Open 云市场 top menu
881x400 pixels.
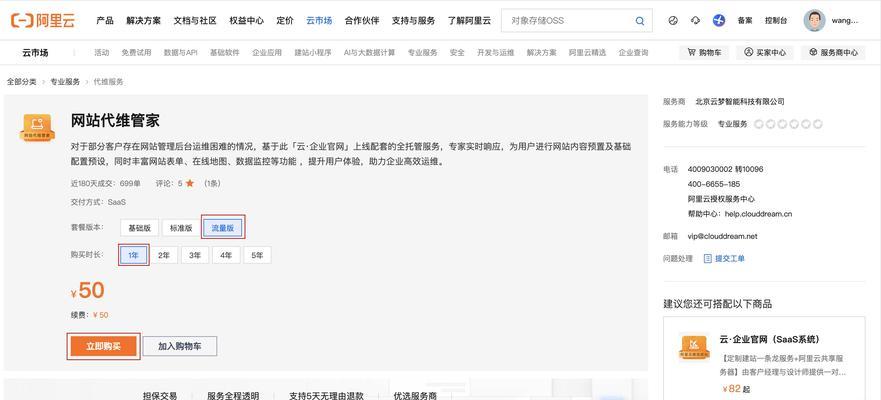319,21
